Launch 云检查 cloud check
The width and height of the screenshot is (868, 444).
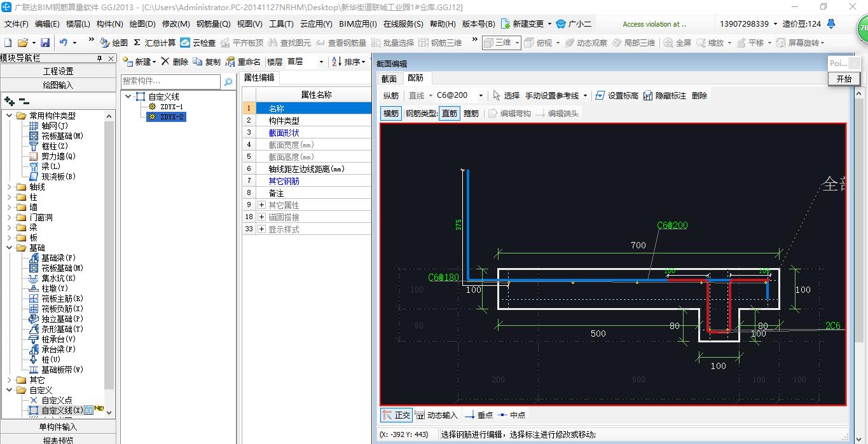198,43
